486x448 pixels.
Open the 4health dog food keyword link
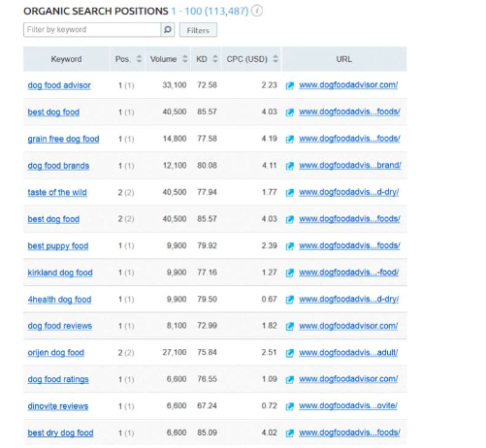59,300
